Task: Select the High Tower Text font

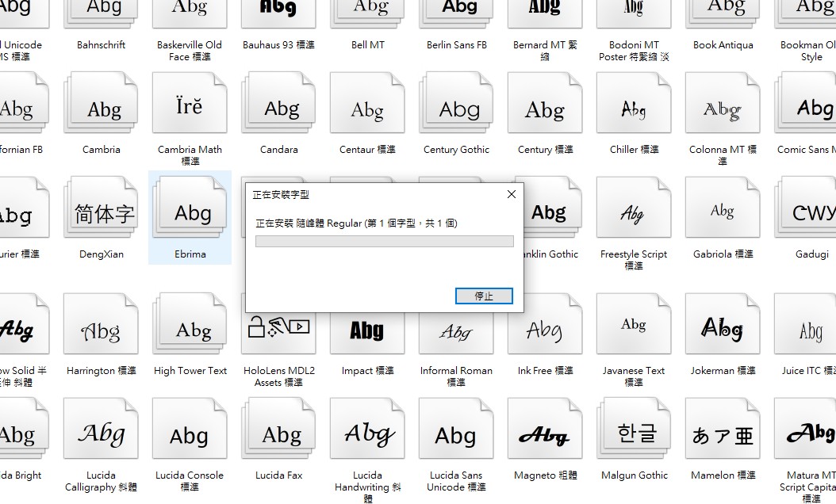Action: coord(190,323)
